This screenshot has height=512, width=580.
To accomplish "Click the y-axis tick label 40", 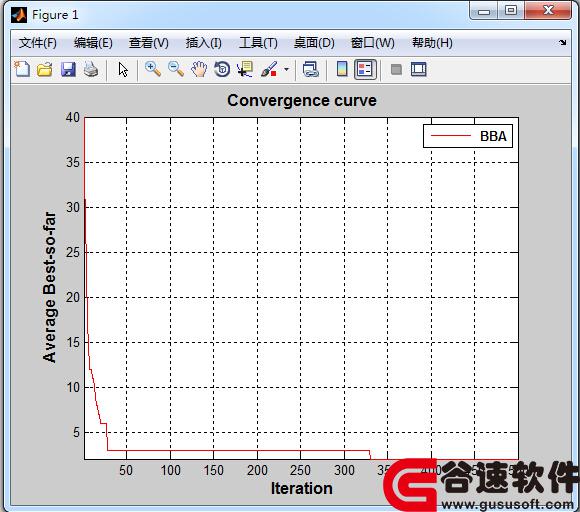I will pyautogui.click(x=72, y=118).
